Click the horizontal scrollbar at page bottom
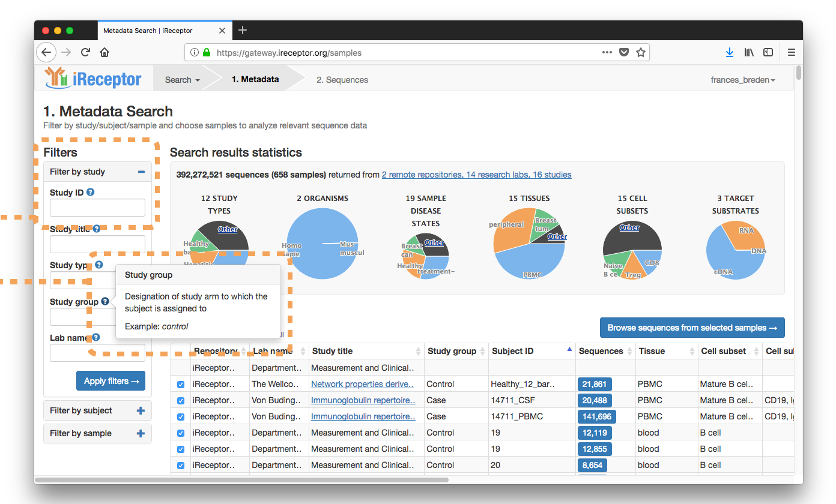This screenshot has width=836, height=504. click(x=242, y=480)
